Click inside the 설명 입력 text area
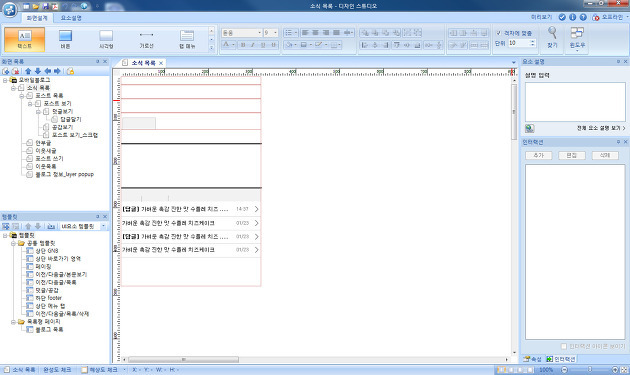Image resolution: width=630 pixels, height=375 pixels. coord(575,102)
